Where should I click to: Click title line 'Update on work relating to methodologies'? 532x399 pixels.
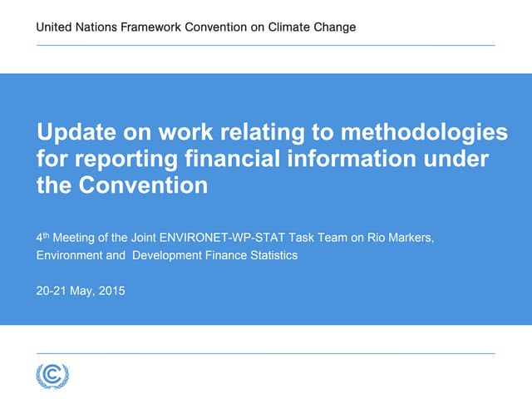point(272,132)
